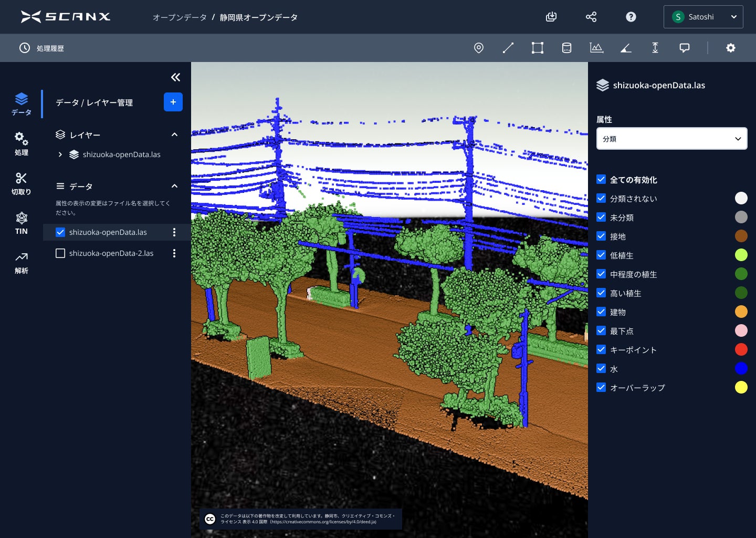
Task: Select the volume calculation tool
Action: [567, 48]
